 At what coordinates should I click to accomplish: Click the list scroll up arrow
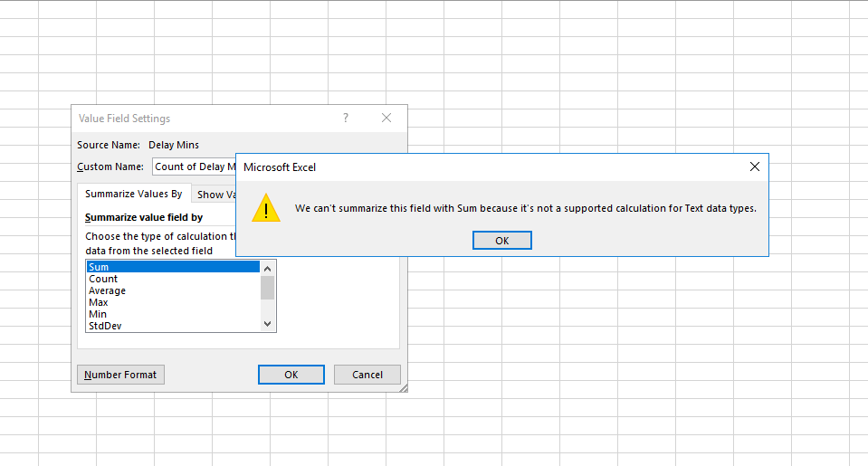coord(267,269)
